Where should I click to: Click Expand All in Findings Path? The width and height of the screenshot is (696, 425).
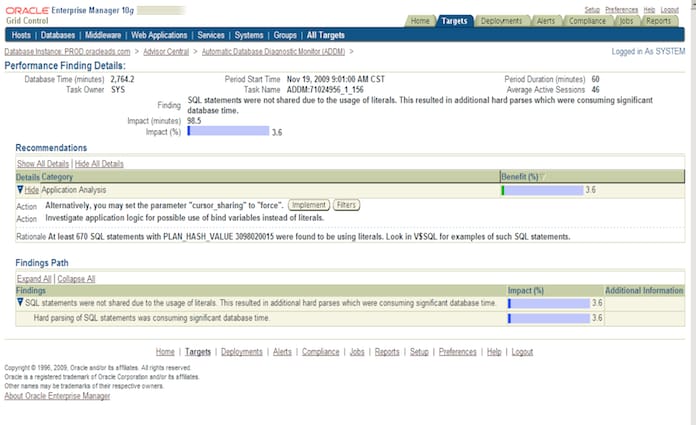pos(34,278)
